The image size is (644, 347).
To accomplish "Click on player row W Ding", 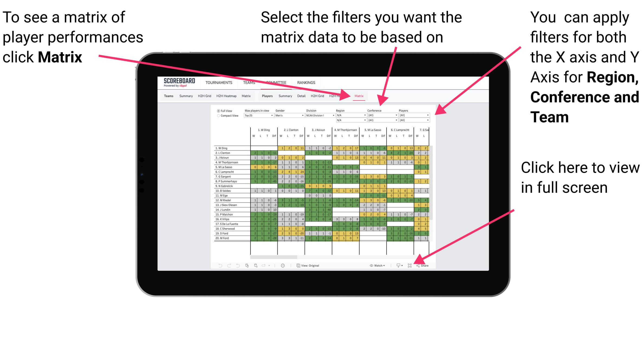I will click(x=230, y=148).
